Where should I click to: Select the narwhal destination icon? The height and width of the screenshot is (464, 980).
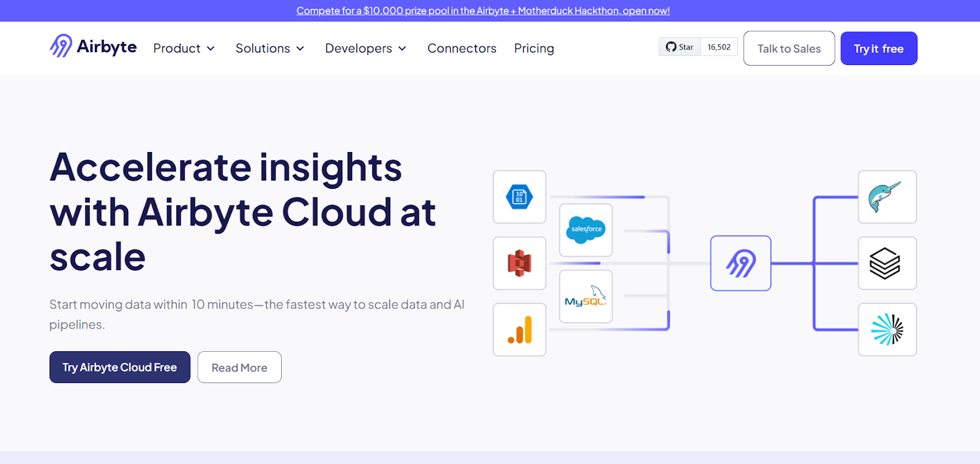click(888, 197)
